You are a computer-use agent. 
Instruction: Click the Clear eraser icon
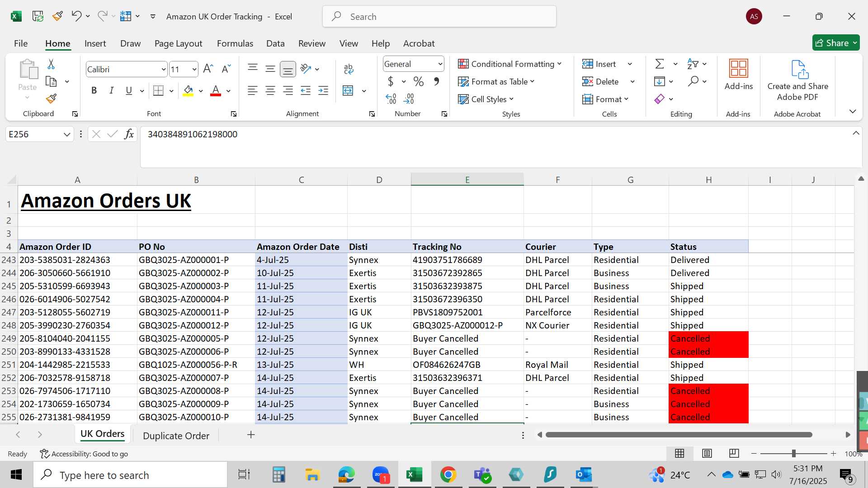click(659, 99)
